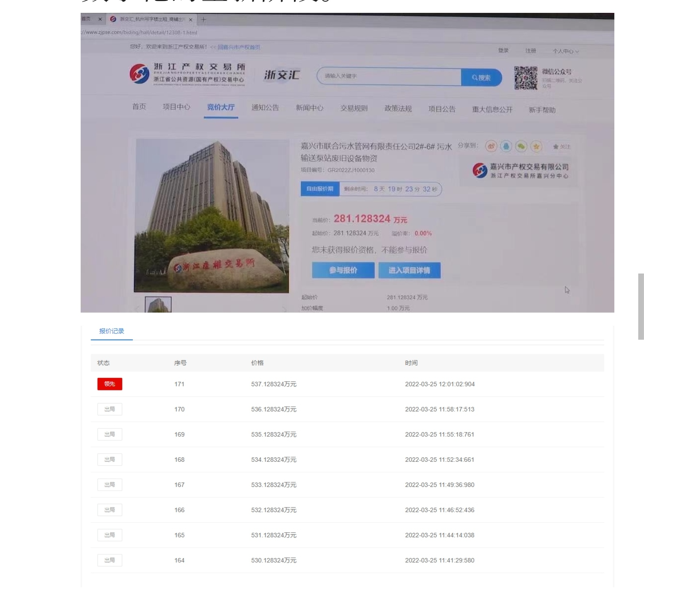The image size is (679, 606).
Task: Open the 新闻中心 navigation item
Action: (310, 108)
